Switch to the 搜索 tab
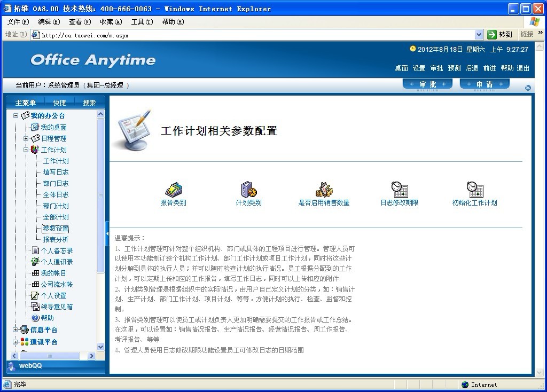 coord(89,103)
